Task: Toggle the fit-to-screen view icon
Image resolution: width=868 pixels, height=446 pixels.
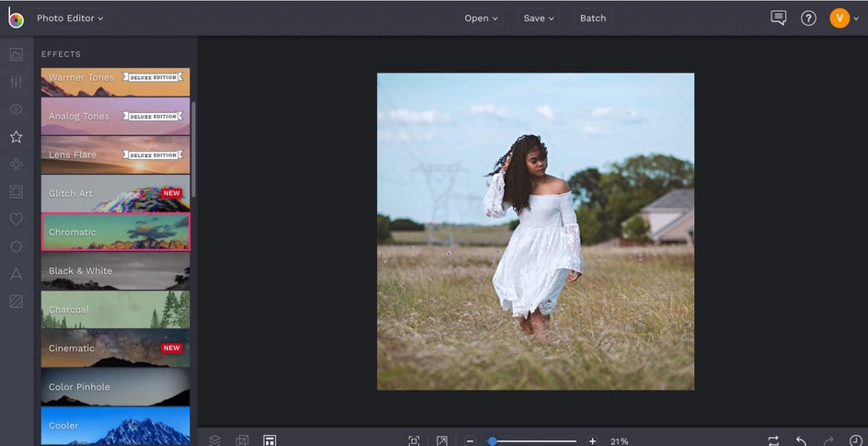Action: (x=414, y=441)
